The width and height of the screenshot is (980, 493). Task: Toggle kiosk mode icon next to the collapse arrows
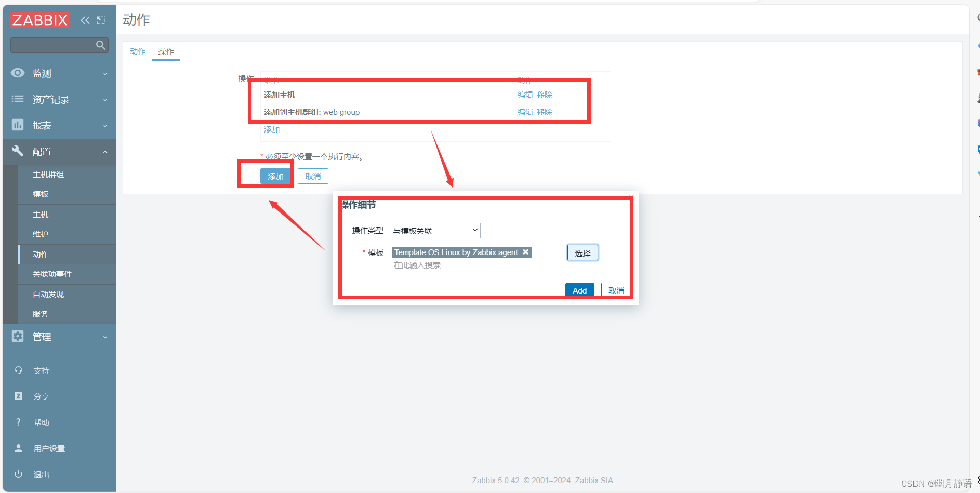pos(101,20)
